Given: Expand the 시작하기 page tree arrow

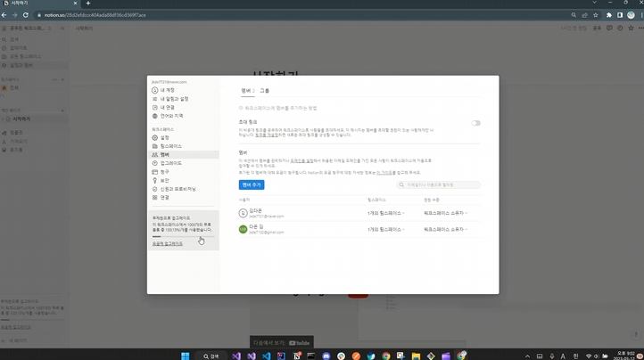Looking at the screenshot, I should (3, 119).
